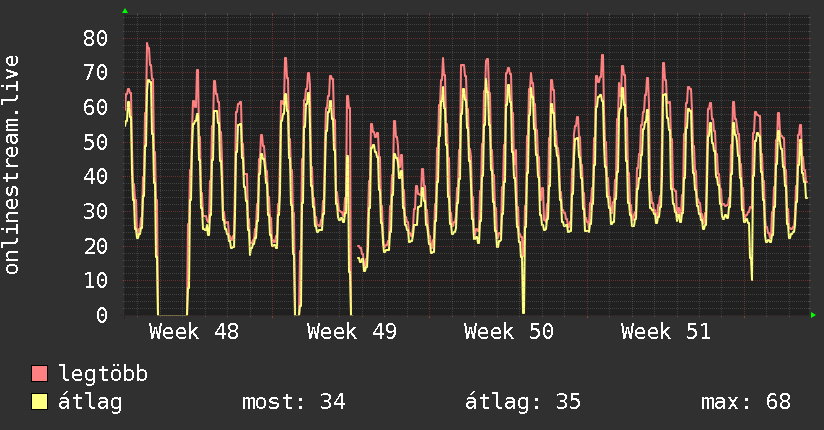Click the 'max: 68' value
The image size is (824, 430).
746,402
